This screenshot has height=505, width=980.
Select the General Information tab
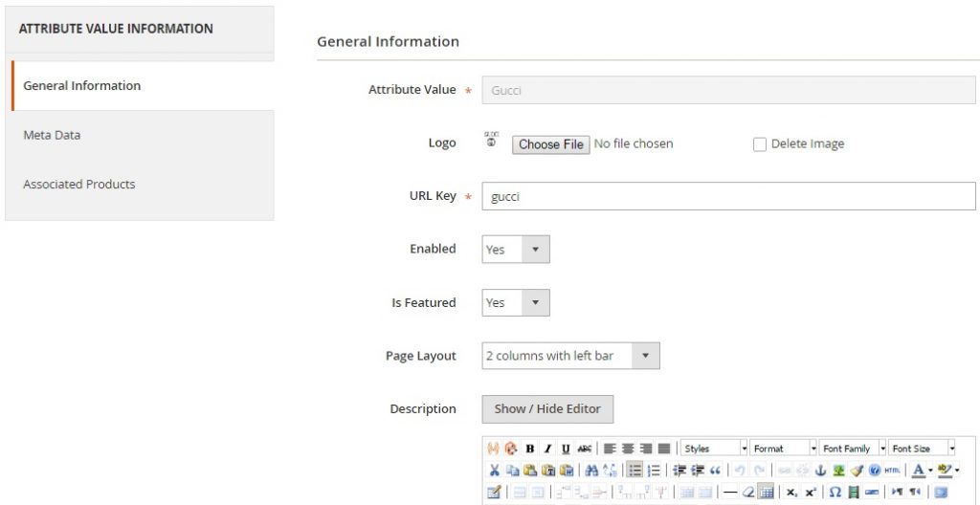143,86
